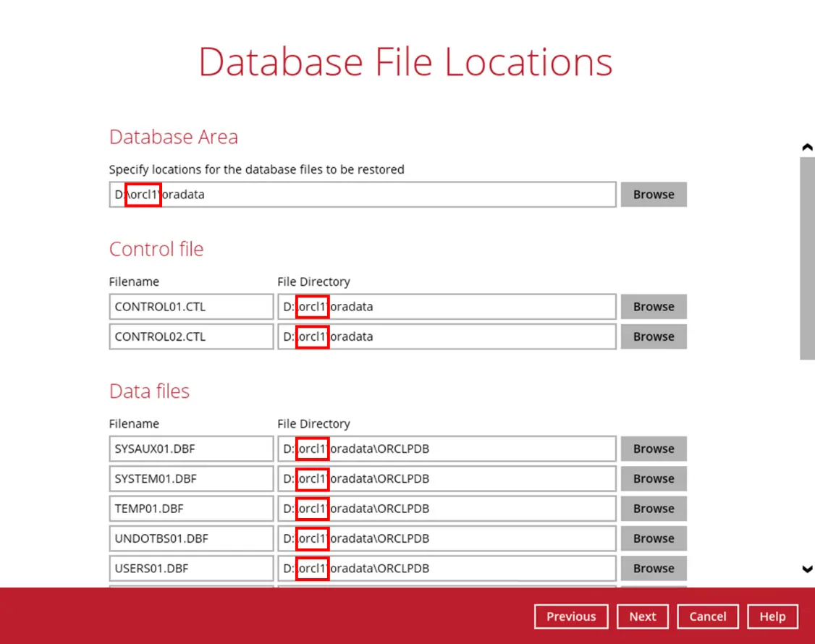
Task: Browse directory for SYSTEM01.DBF
Action: (x=652, y=478)
